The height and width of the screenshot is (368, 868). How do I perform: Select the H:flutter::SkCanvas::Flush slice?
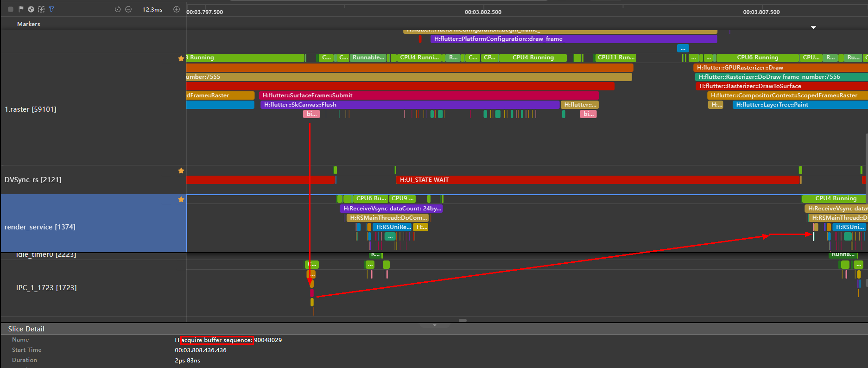tap(410, 105)
